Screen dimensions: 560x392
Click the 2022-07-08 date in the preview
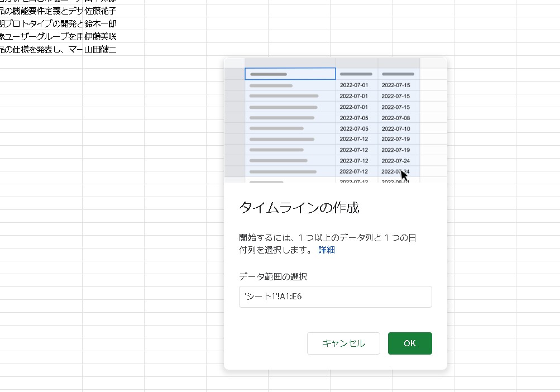click(x=395, y=118)
